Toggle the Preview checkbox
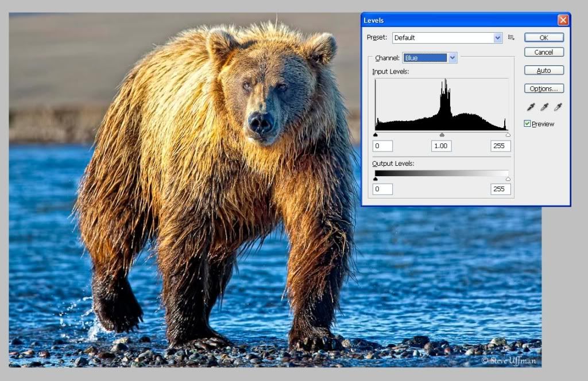Image resolution: width=588 pixels, height=381 pixels. [x=527, y=124]
